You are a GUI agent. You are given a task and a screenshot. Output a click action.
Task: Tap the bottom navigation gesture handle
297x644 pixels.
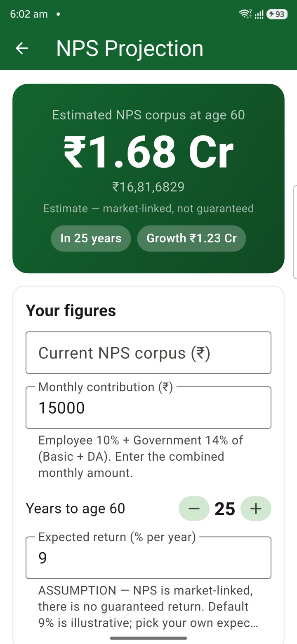pos(148,638)
